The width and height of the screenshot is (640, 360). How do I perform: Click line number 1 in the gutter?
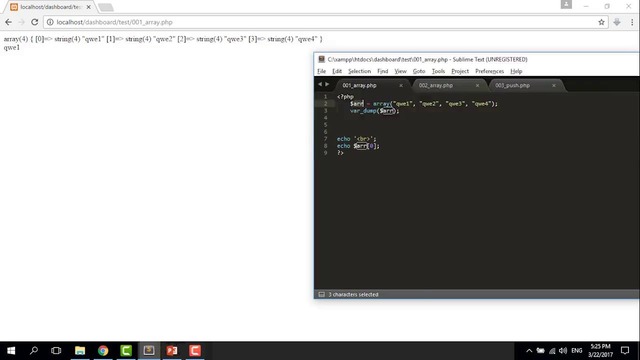pyautogui.click(x=325, y=97)
